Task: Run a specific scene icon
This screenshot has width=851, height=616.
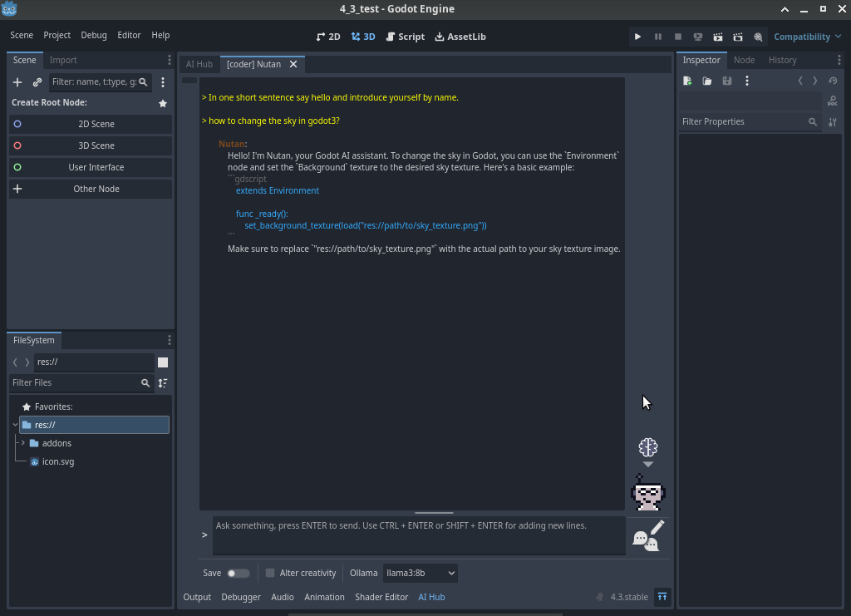Action: point(738,37)
